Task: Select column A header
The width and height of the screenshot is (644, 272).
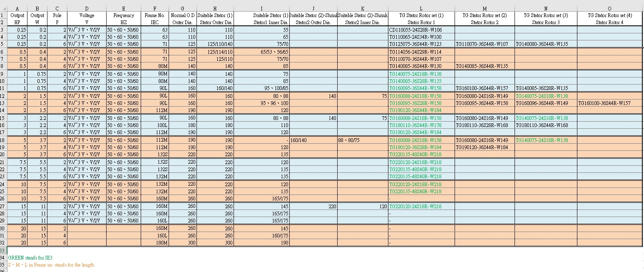Action: click(x=17, y=8)
